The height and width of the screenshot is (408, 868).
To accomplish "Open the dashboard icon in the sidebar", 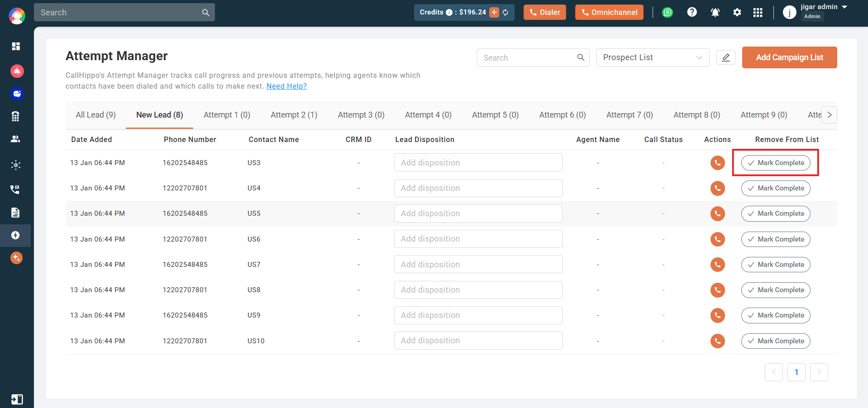I will click(16, 46).
